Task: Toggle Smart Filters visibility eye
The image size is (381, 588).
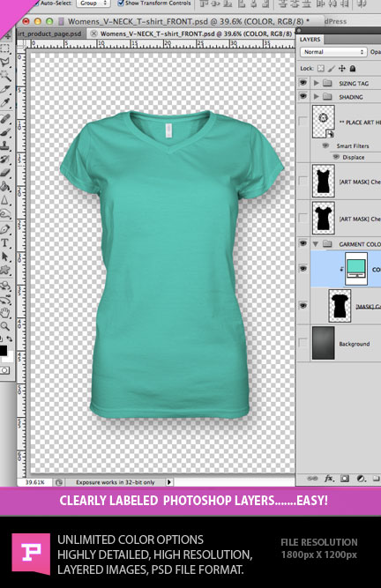Action: click(325, 145)
